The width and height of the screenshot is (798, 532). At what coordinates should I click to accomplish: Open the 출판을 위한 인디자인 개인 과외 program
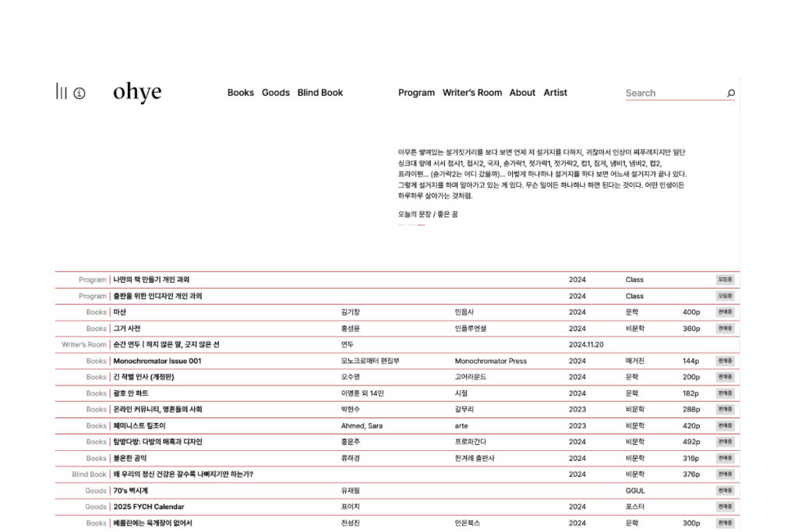click(x=157, y=296)
